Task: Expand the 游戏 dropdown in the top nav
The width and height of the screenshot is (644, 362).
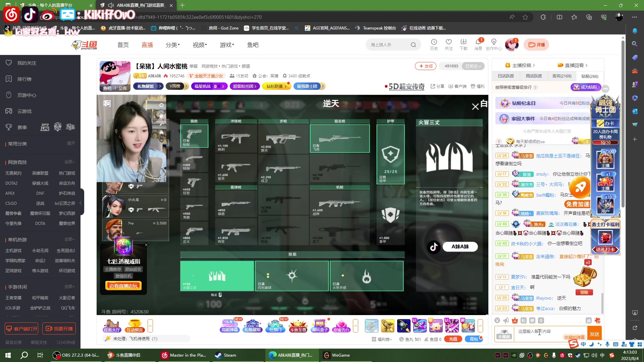Action: point(227,45)
